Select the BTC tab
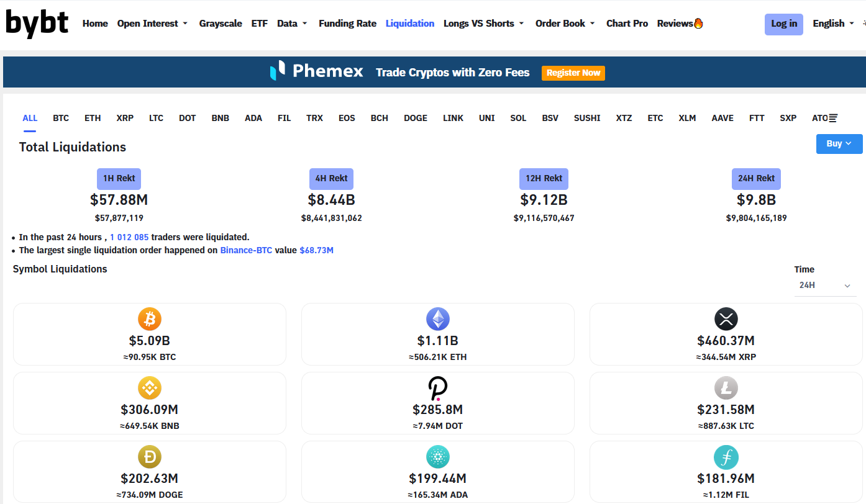The width and height of the screenshot is (866, 504). tap(61, 118)
